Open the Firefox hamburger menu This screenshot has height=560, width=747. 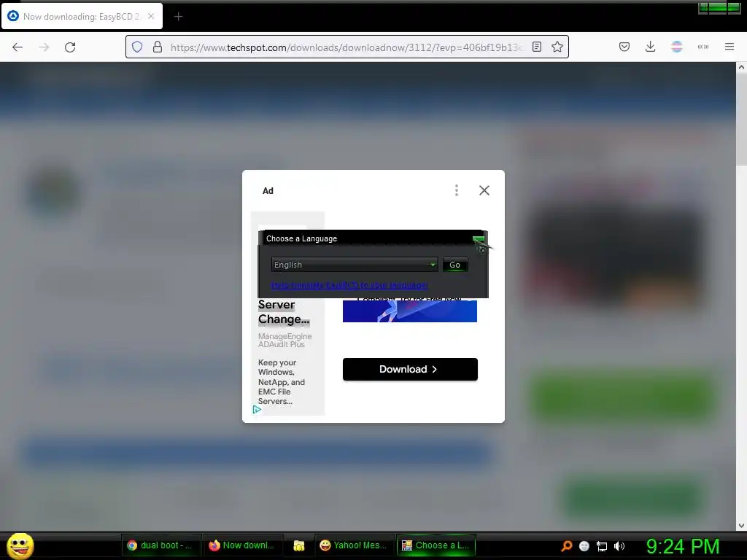[x=729, y=47]
